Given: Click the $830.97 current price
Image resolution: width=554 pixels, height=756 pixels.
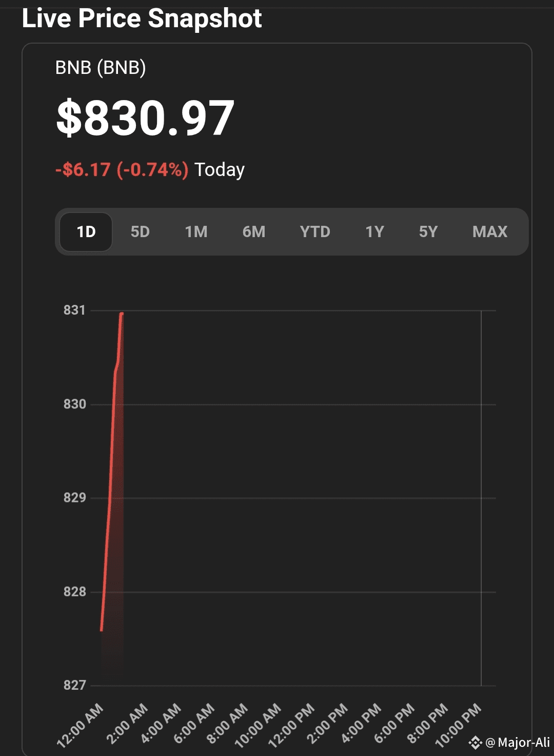Looking at the screenshot, I should tap(145, 119).
